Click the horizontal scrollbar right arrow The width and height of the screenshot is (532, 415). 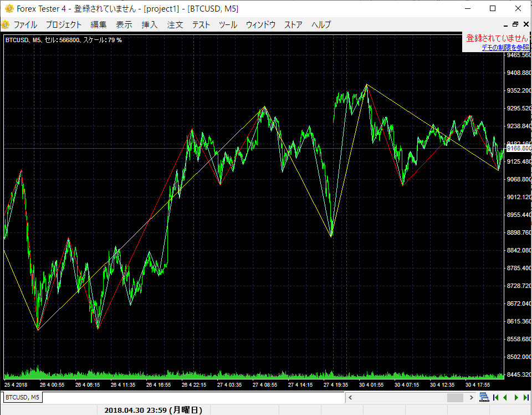[471, 397]
